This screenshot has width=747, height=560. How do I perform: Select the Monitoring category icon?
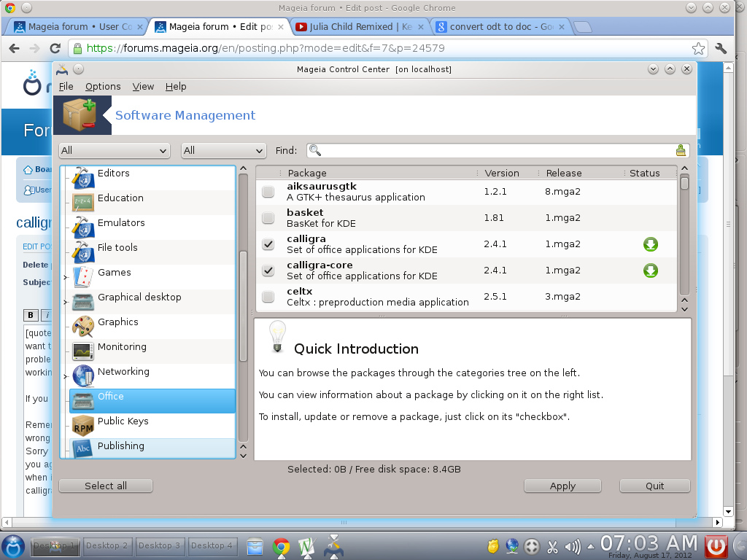click(x=83, y=351)
